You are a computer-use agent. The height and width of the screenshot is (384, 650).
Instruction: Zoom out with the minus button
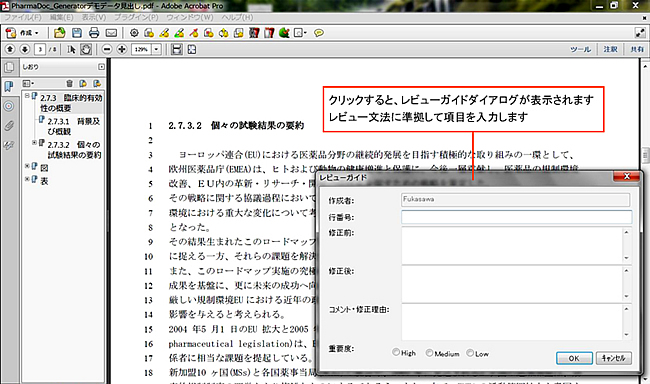tap(107, 49)
